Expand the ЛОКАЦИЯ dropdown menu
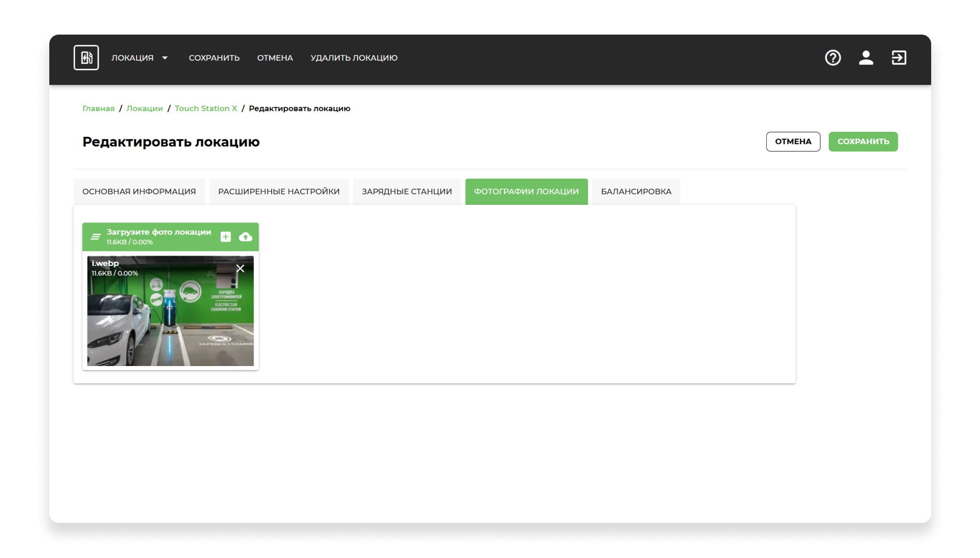 click(x=139, y=58)
